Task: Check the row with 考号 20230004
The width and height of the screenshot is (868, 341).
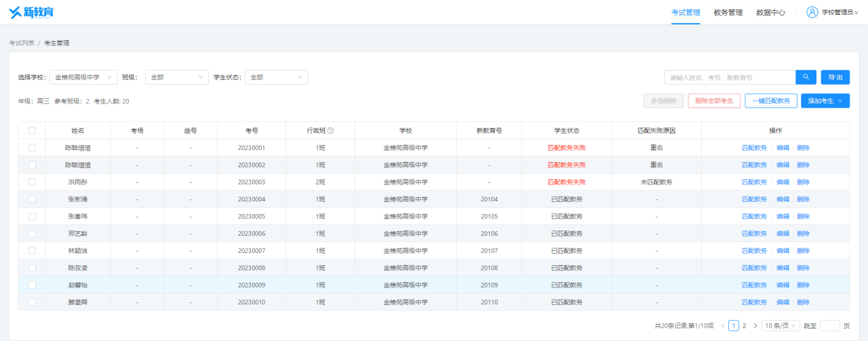Action: [x=32, y=199]
